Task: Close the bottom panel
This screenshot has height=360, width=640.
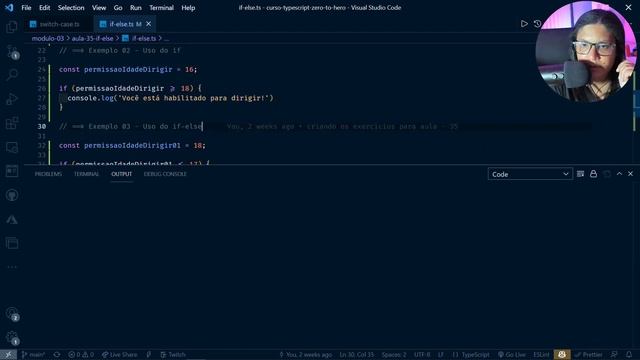Action: point(630,174)
